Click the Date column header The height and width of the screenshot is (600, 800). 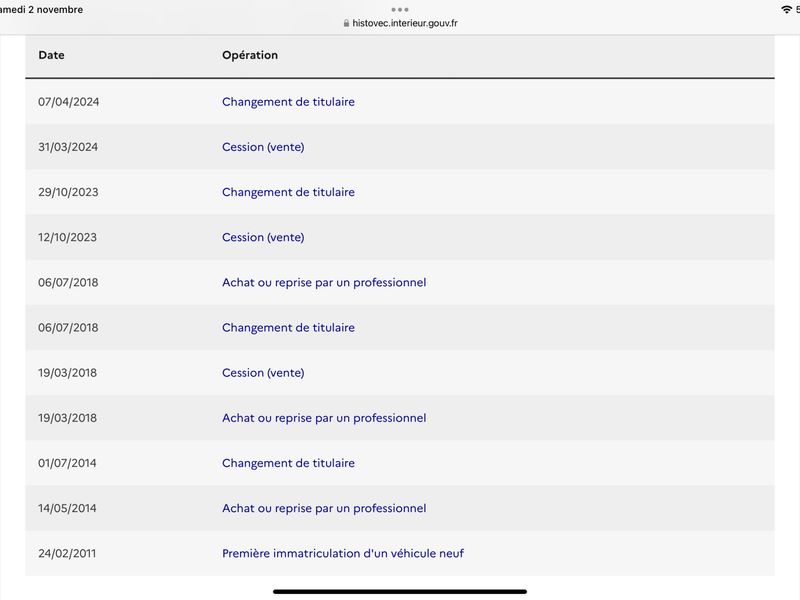point(52,55)
